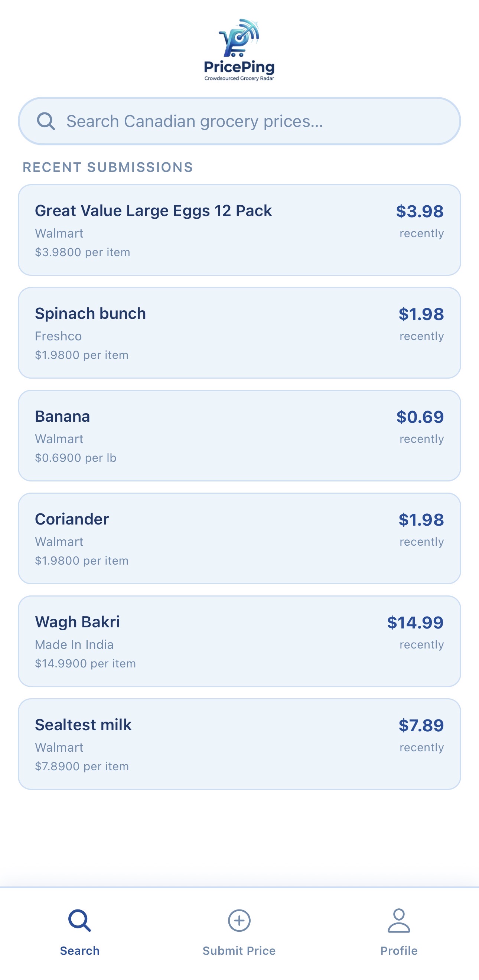Go to the Profile tab label

pyautogui.click(x=399, y=951)
